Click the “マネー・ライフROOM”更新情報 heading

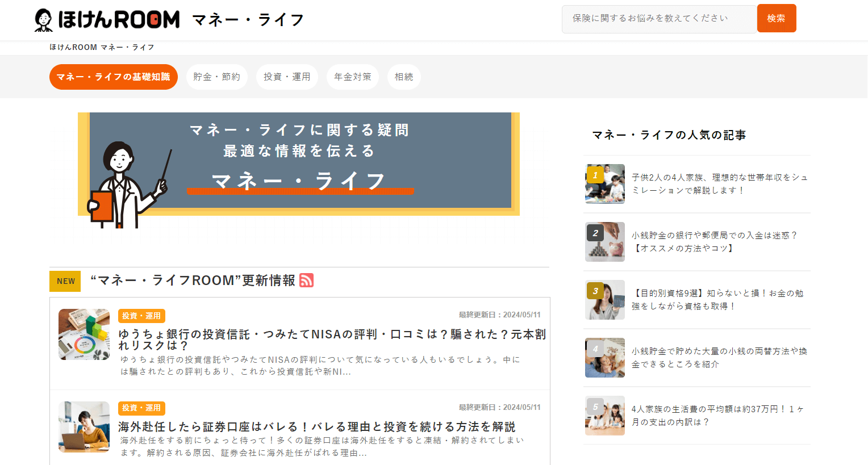point(193,280)
